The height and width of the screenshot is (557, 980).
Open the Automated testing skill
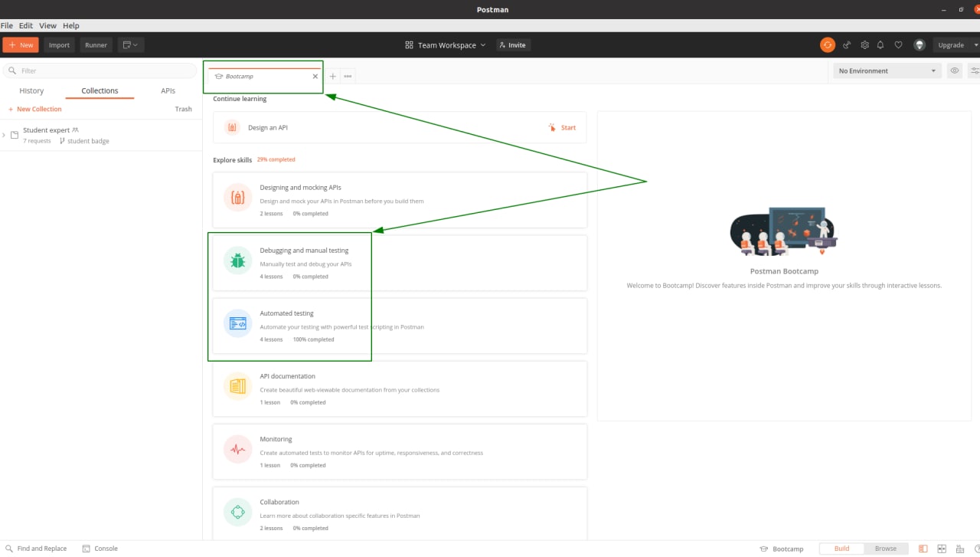(400, 326)
